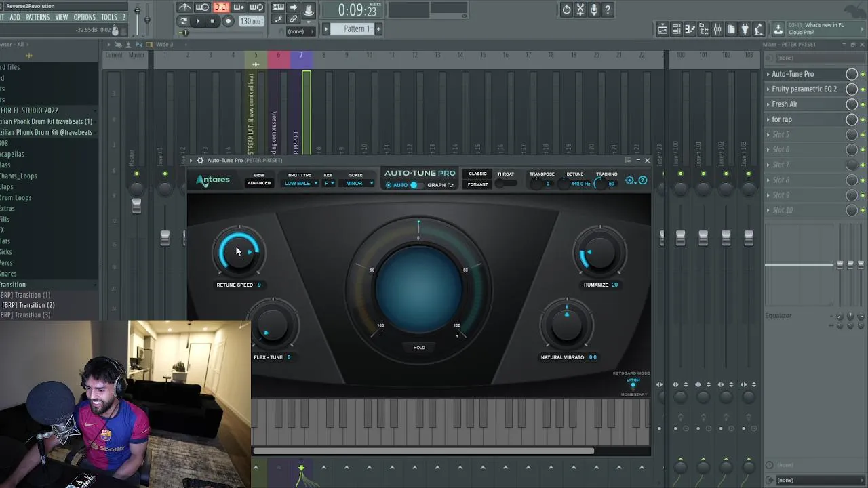Select ADVANCED view in Auto-Tune Pro

click(x=259, y=184)
